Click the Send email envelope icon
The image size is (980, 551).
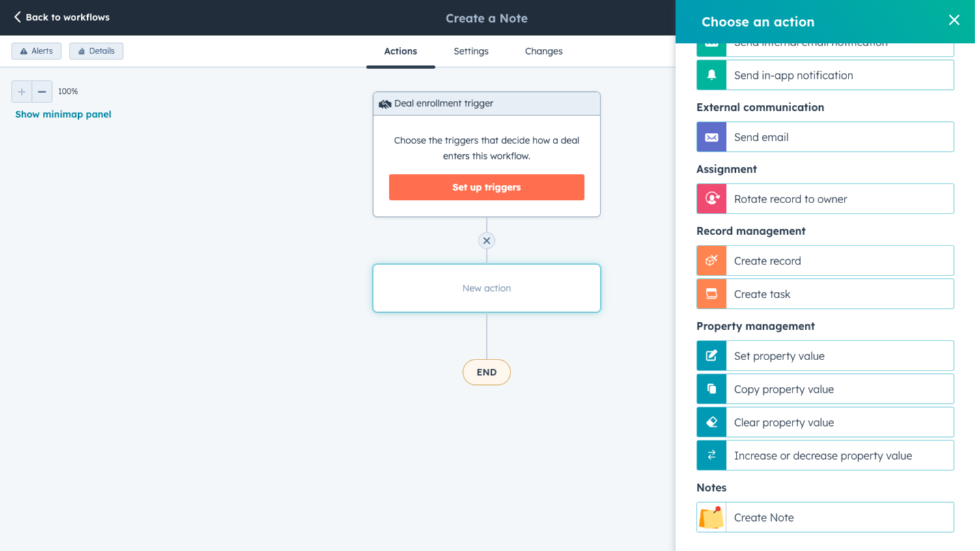pos(711,137)
